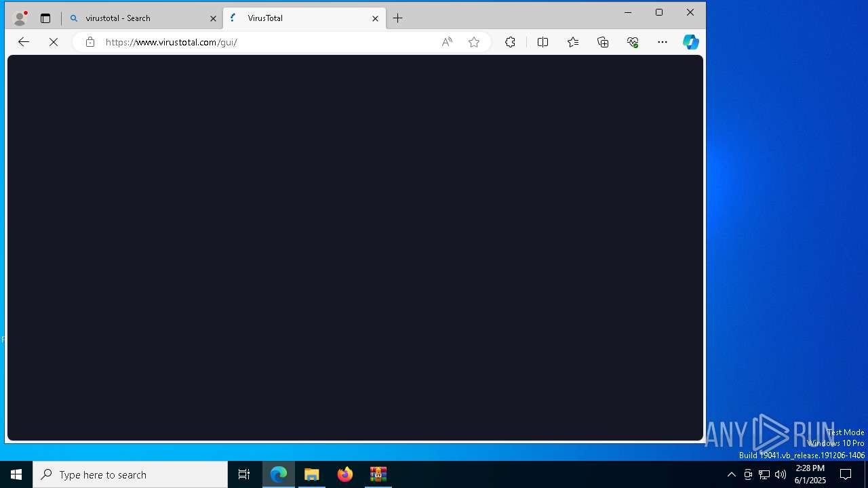Launch Firefox from the taskbar
Image resolution: width=868 pixels, height=488 pixels.
345,474
